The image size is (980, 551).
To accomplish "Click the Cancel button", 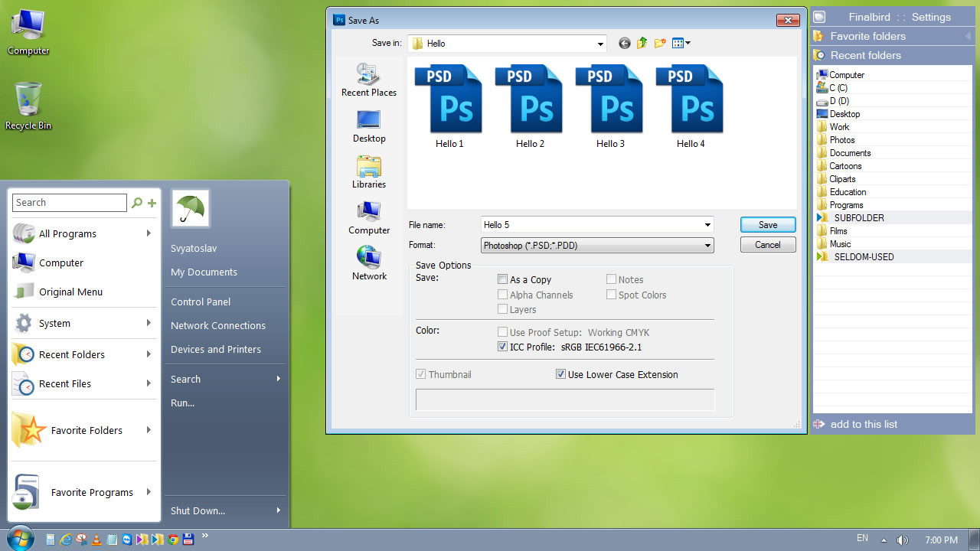I will 768,245.
